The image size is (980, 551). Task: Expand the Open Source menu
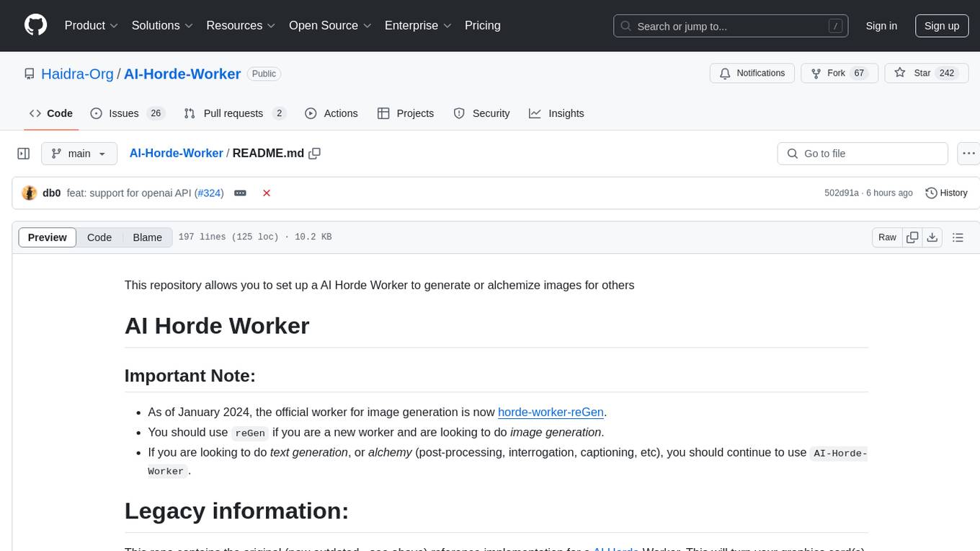coord(330,25)
